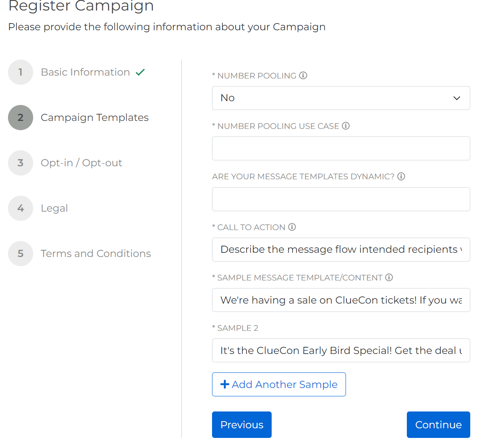Click the Number Pooling Use Case info icon
482x448 pixels.
[x=346, y=126]
